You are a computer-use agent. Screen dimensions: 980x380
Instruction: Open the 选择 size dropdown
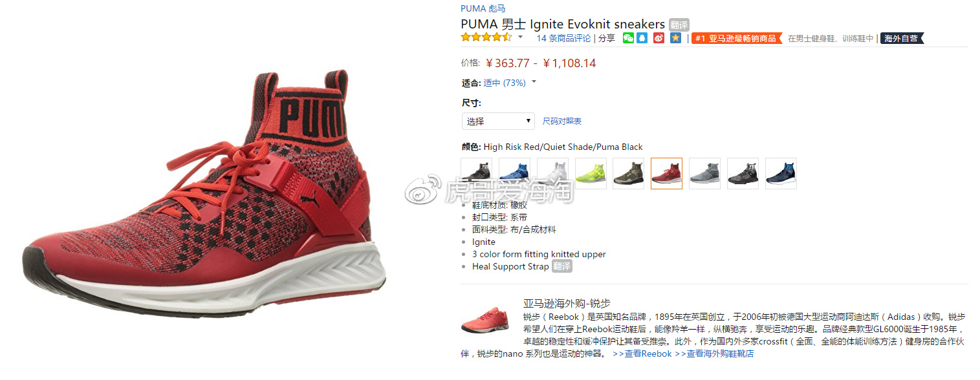click(498, 121)
